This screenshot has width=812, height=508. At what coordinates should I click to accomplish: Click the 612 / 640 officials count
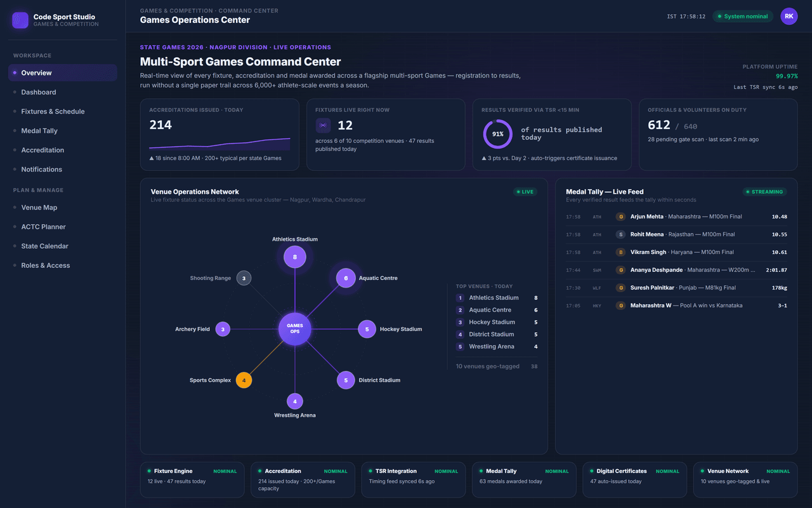(x=672, y=126)
